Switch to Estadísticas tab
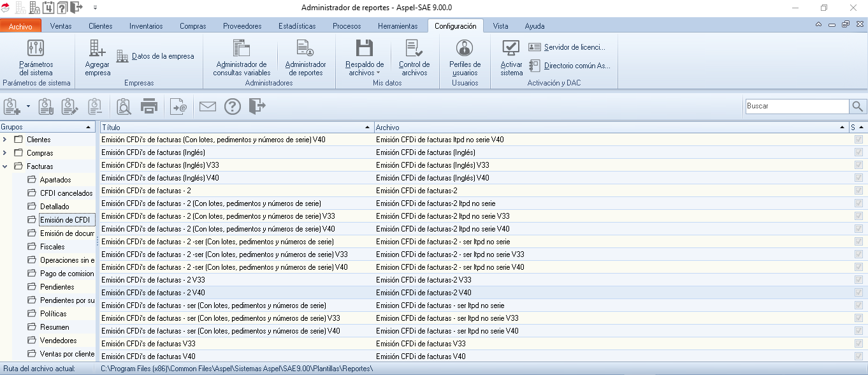 297,26
